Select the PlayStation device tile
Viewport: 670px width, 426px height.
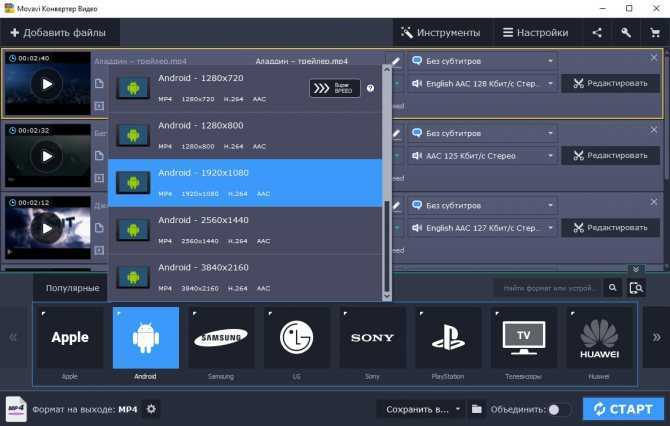coord(448,337)
